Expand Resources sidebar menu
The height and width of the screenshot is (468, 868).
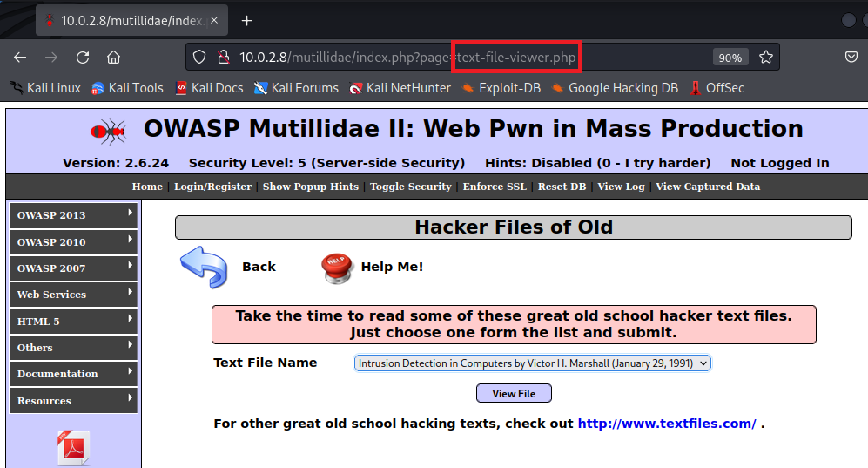(73, 400)
